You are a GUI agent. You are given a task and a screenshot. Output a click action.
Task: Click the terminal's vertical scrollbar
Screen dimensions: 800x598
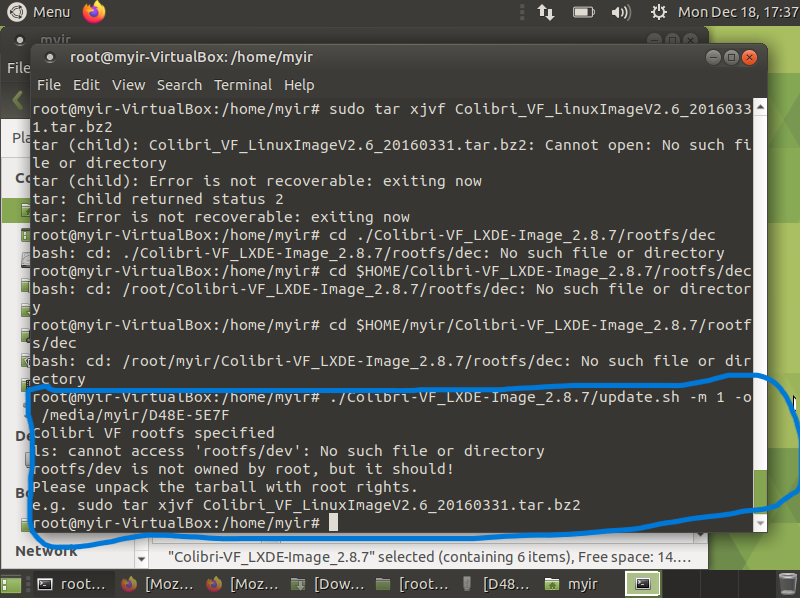click(x=761, y=480)
